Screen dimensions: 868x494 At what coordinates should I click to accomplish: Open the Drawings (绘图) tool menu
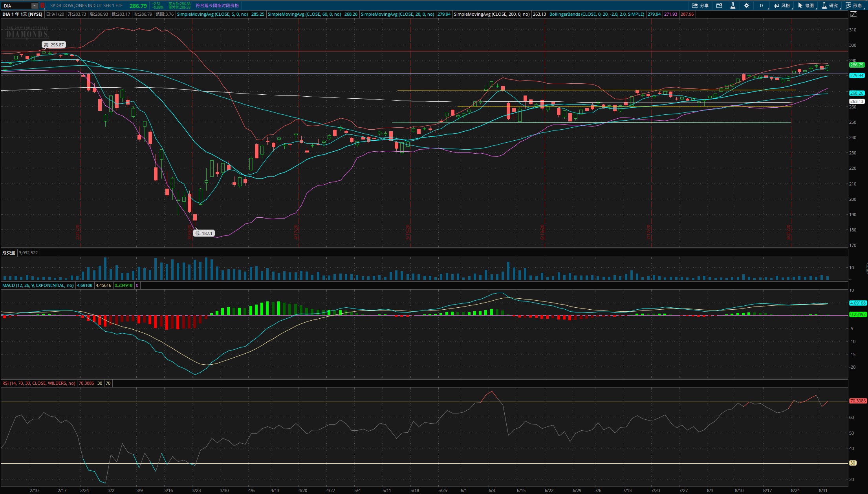806,6
